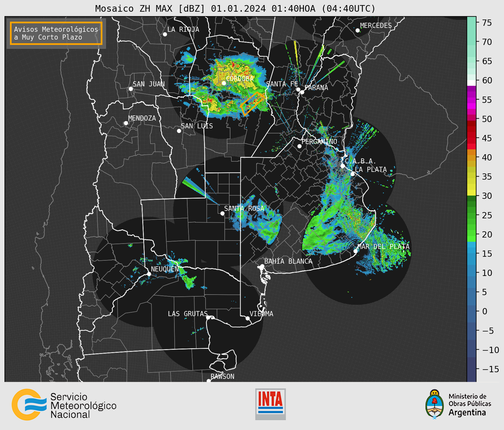Click the "Mosaico ZH MAX [dBZ]" map title

235,9
